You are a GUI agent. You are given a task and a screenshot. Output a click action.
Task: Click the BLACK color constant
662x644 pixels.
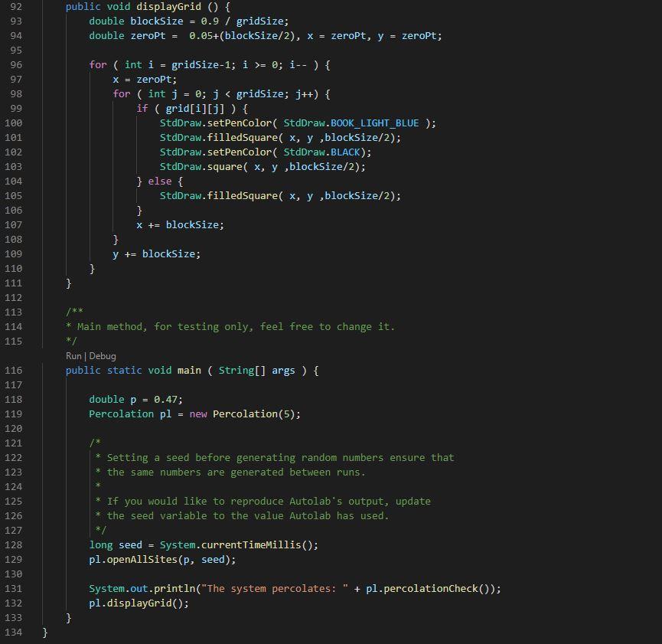coord(345,152)
